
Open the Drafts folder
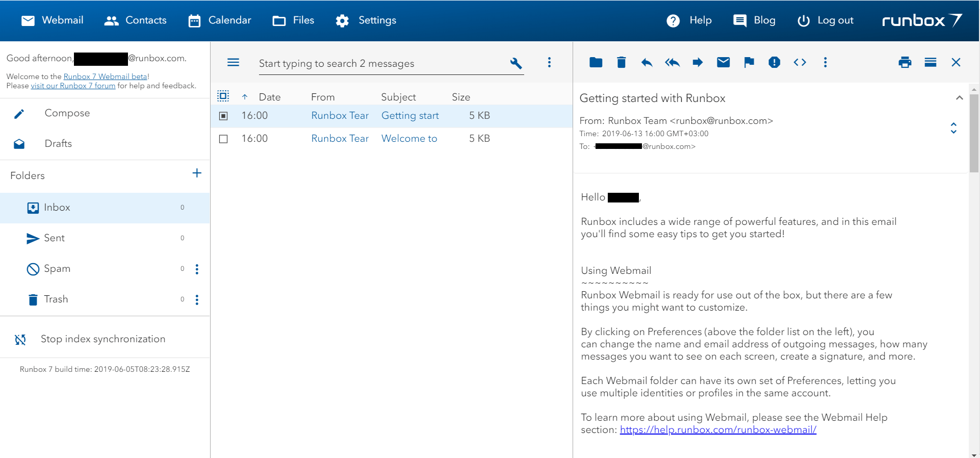58,144
